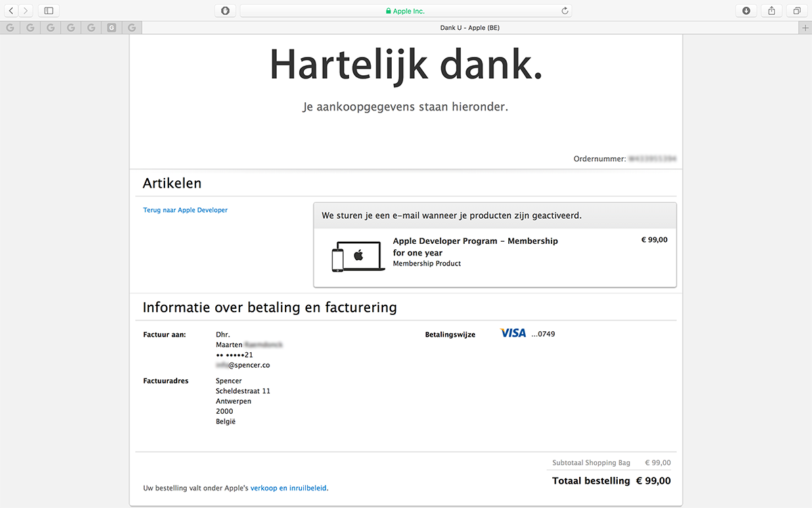812x508 pixels.
Task: Show all tabs overview
Action: [797, 11]
